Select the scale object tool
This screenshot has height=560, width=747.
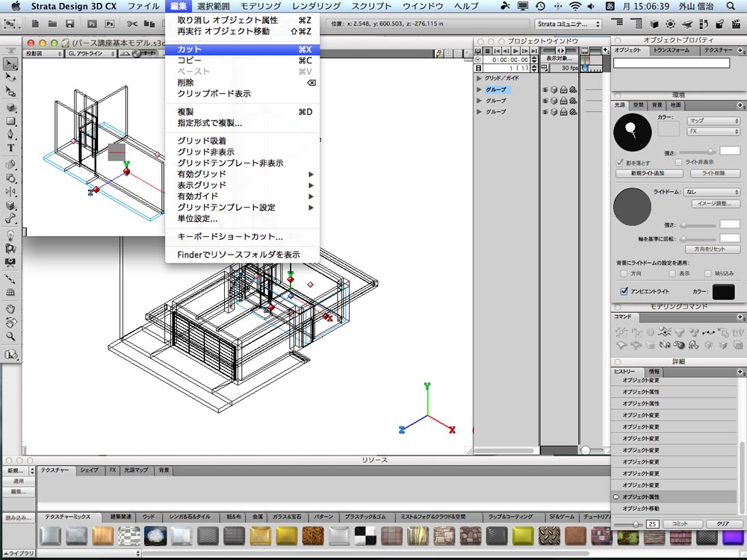[10, 91]
